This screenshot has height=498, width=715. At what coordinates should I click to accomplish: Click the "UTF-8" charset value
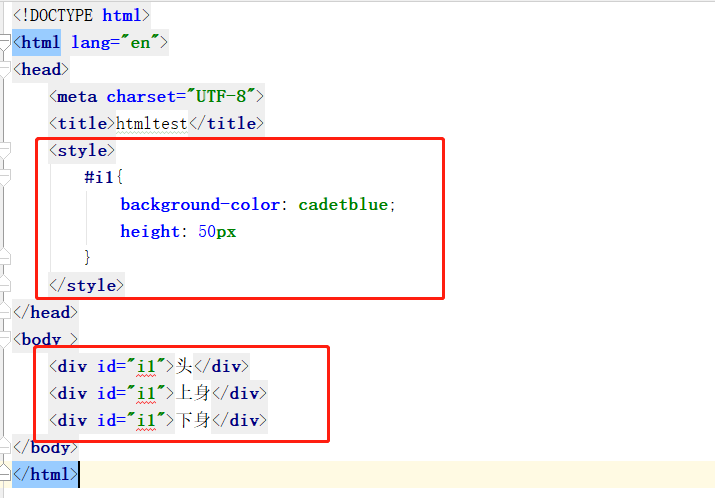221,96
